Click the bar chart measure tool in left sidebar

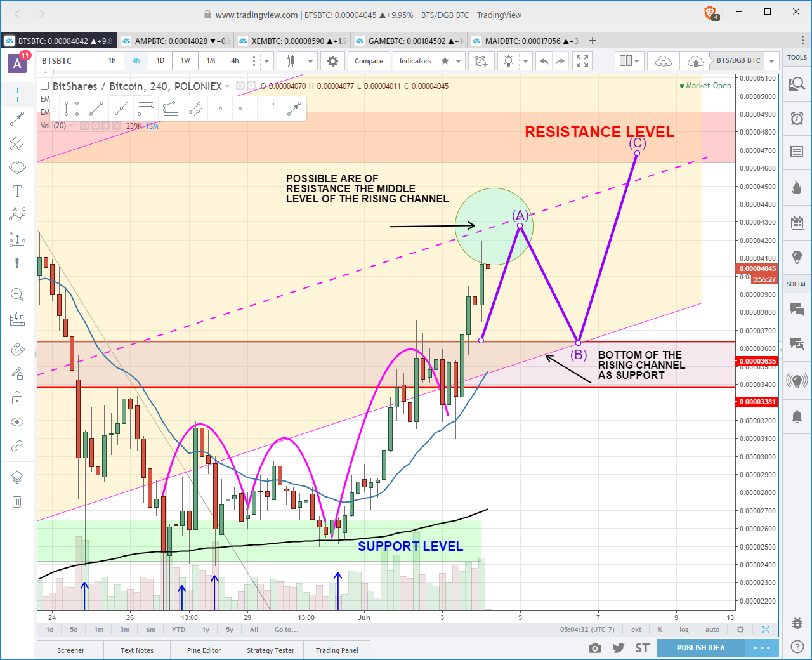(17, 319)
